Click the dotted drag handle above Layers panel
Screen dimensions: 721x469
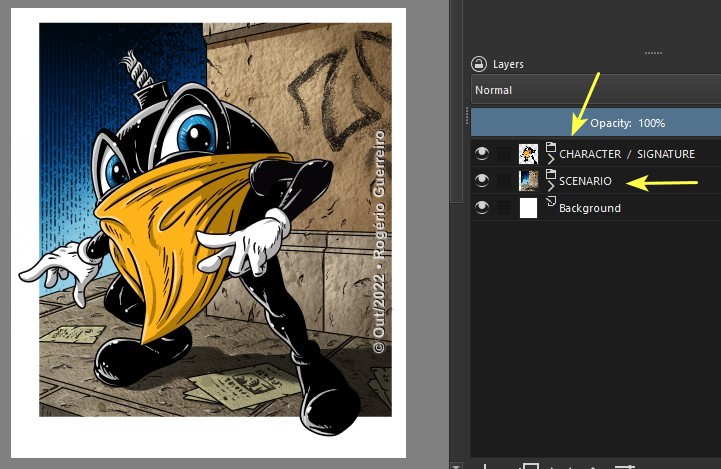point(652,51)
